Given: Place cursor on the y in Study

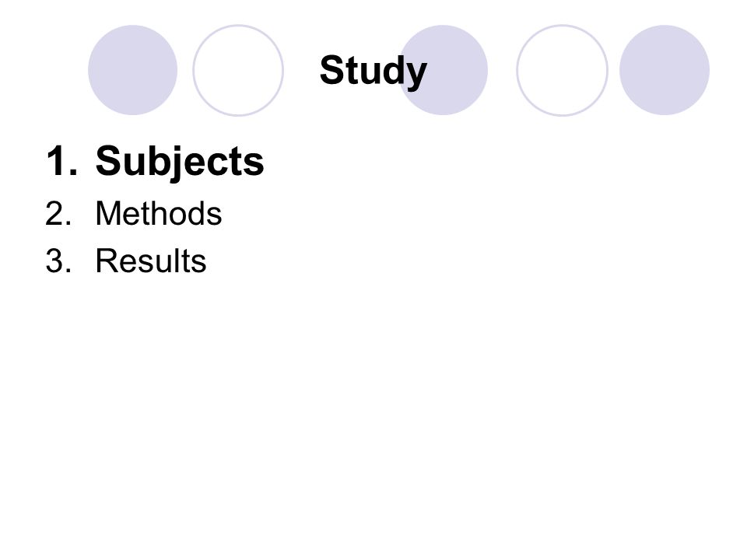Looking at the screenshot, I should [x=416, y=76].
